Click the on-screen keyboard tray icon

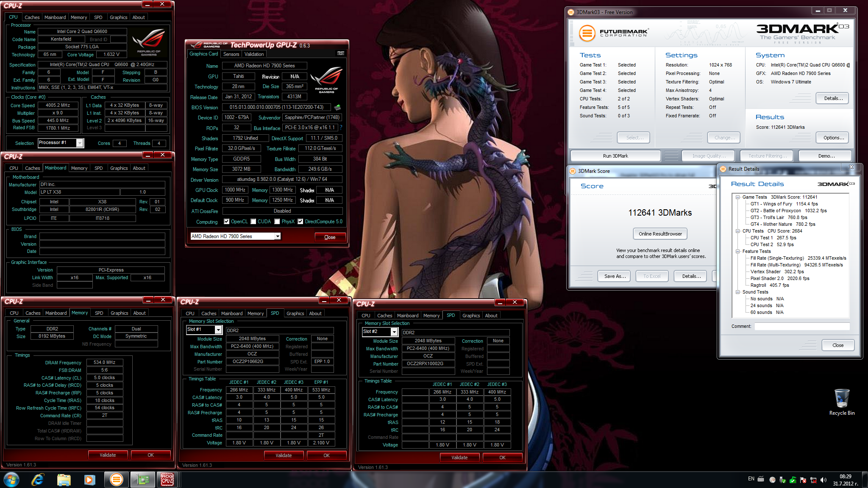pyautogui.click(x=761, y=479)
